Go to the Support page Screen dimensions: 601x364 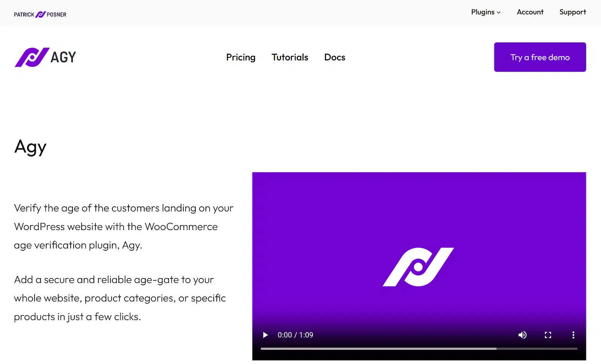click(x=572, y=12)
